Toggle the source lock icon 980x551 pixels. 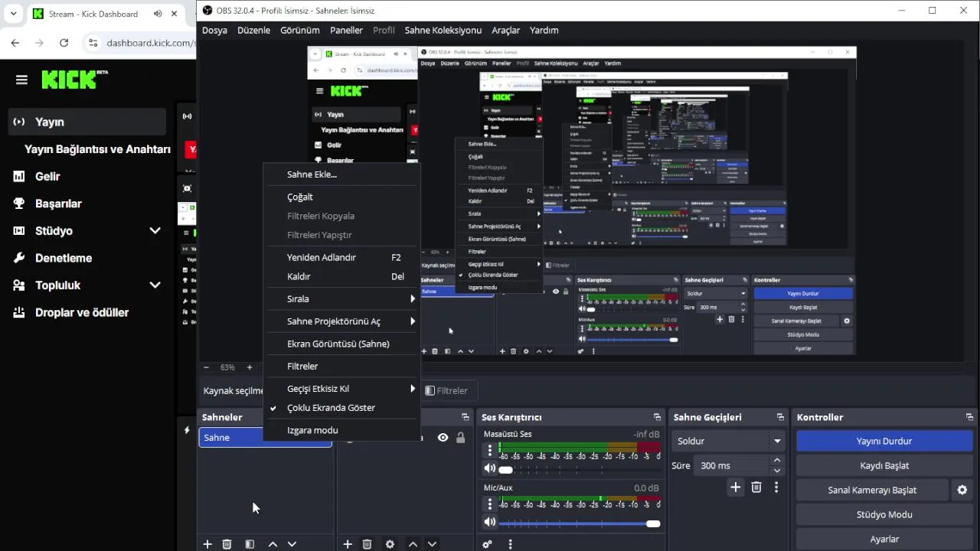pos(460,438)
